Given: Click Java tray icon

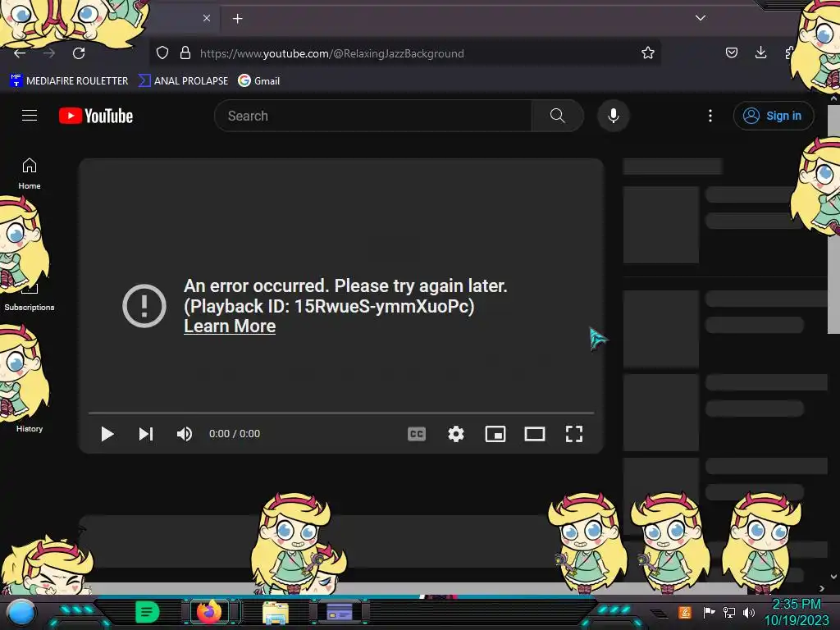Looking at the screenshot, I should (684, 612).
